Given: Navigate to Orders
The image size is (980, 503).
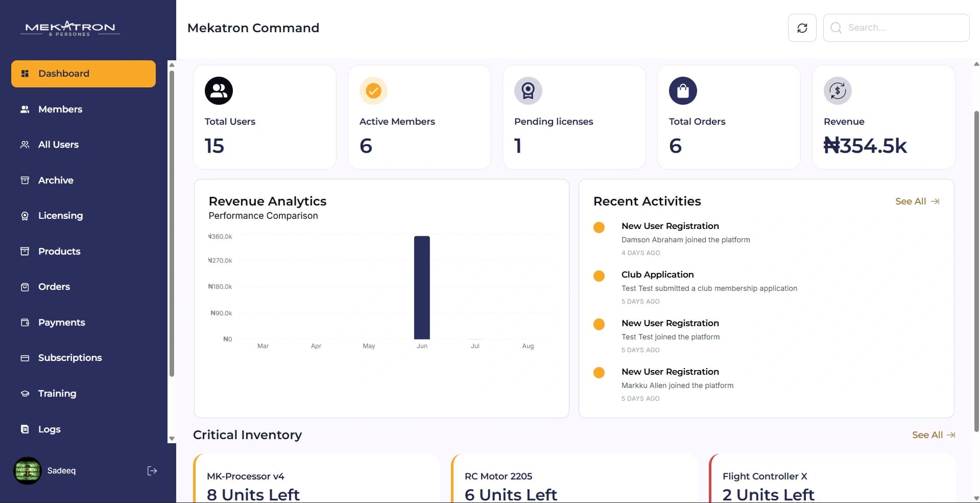Looking at the screenshot, I should [83, 287].
